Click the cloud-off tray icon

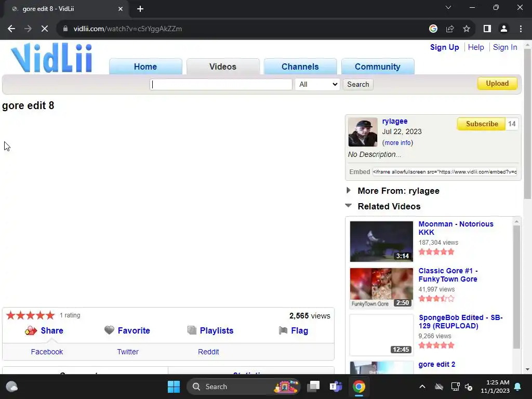click(439, 387)
